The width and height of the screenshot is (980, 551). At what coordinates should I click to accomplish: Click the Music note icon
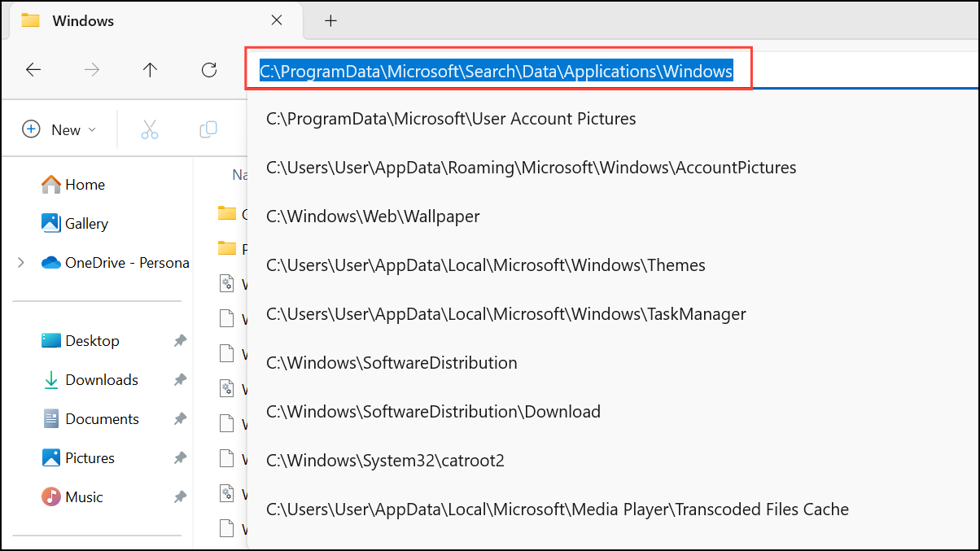(50, 496)
